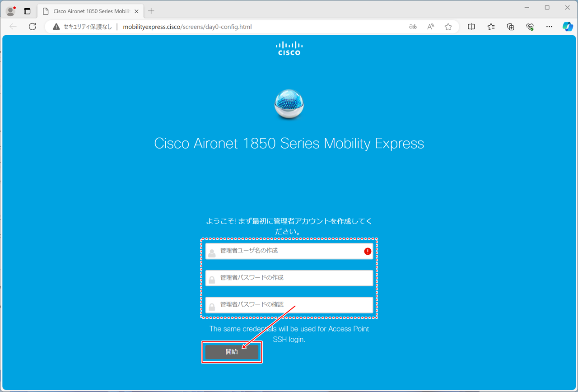Reload the current page
This screenshot has height=392, width=578.
pyautogui.click(x=33, y=27)
